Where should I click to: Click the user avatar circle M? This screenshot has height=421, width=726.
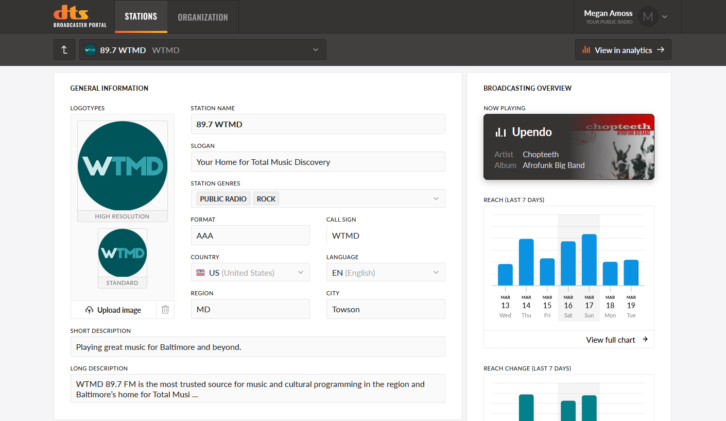point(648,17)
